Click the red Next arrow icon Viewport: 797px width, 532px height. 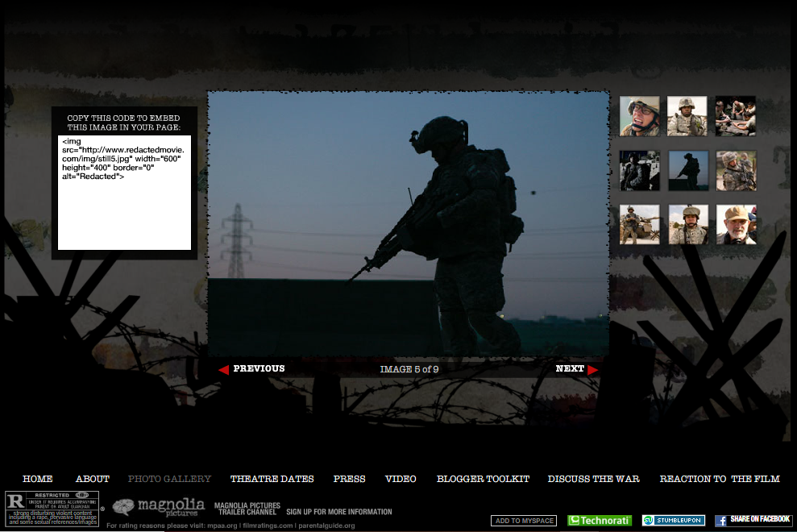[592, 370]
